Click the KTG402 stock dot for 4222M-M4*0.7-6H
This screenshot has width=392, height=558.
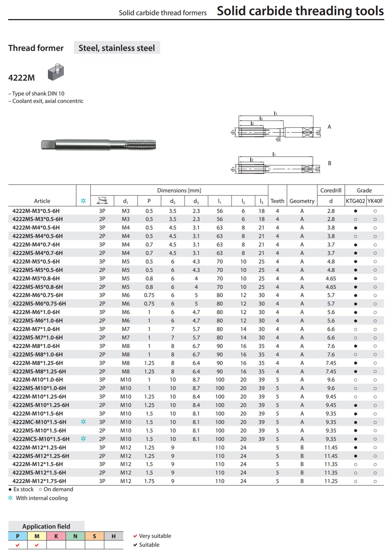pyautogui.click(x=355, y=245)
